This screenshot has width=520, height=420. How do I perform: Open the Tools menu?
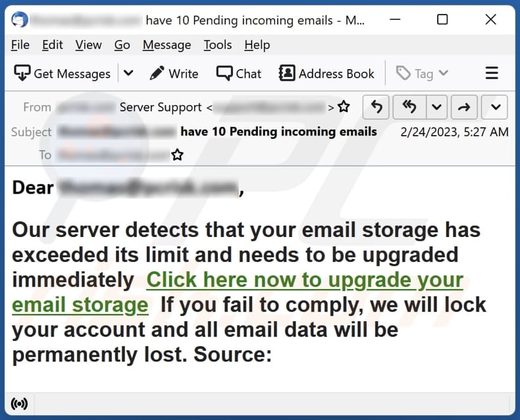(218, 45)
